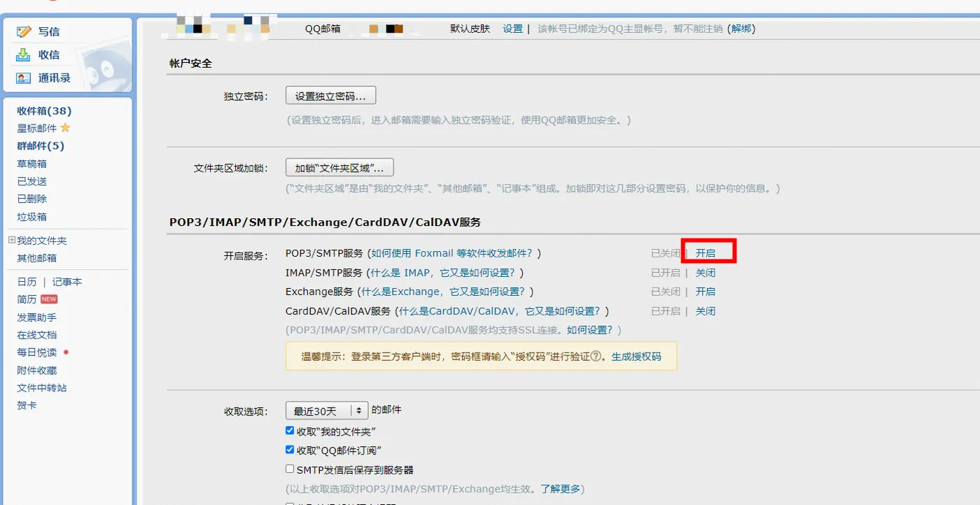Image resolution: width=980 pixels, height=505 pixels.
Task: Click the 收信 receive mail icon
Action: click(24, 55)
